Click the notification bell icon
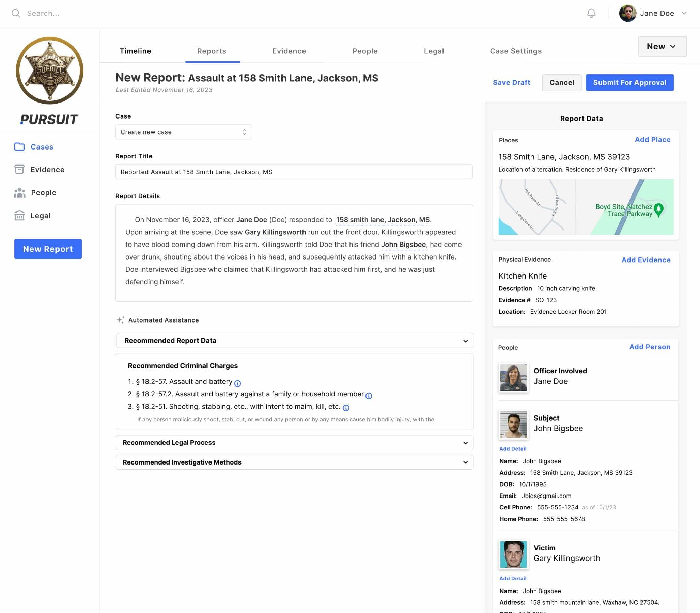The width and height of the screenshot is (700, 613). (x=591, y=13)
